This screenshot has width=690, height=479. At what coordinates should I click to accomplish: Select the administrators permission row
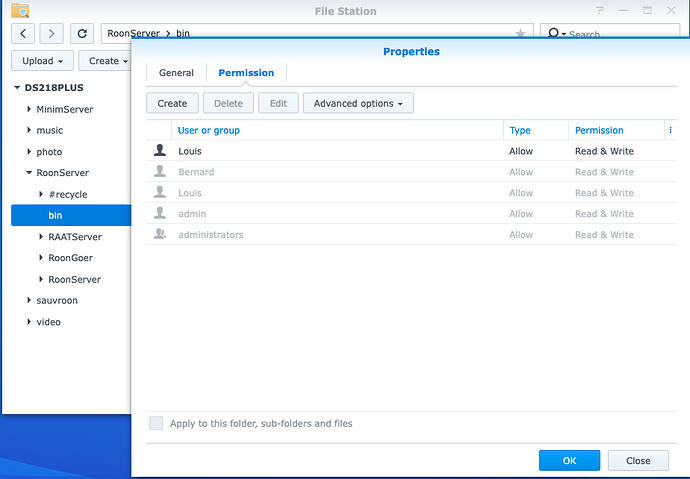[x=411, y=234]
